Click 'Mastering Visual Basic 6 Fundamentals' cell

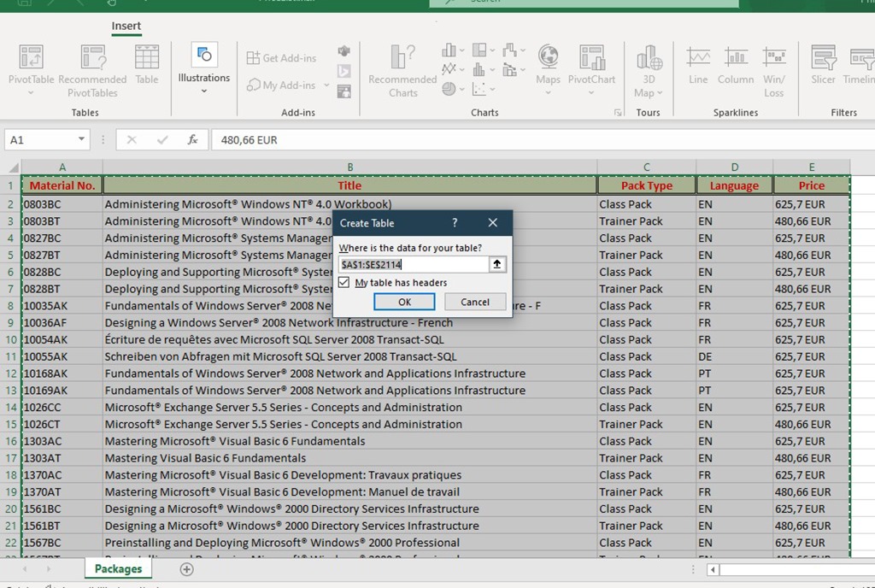click(349, 458)
